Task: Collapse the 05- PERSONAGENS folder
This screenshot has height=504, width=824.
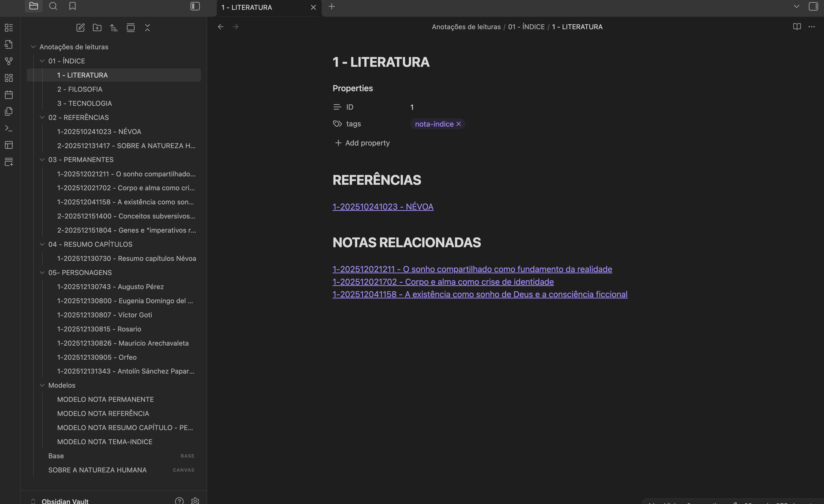Action: point(42,272)
